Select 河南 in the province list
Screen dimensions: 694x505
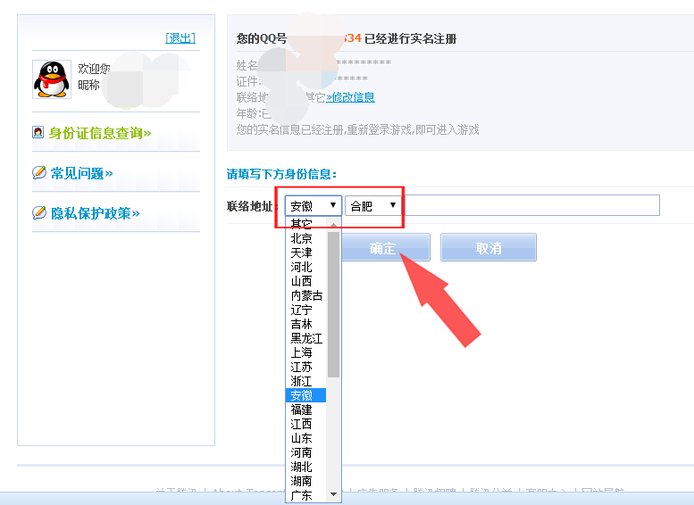pyautogui.click(x=306, y=452)
